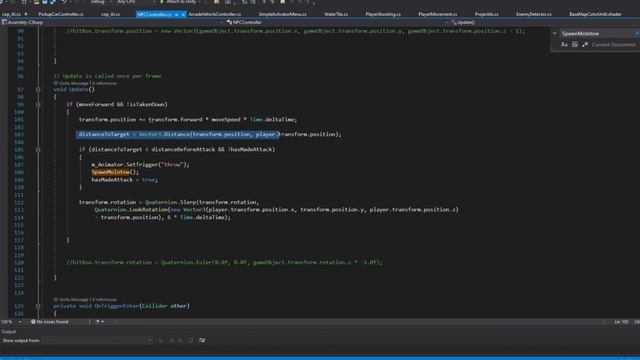Toggle regular expressions in find box

[585, 44]
